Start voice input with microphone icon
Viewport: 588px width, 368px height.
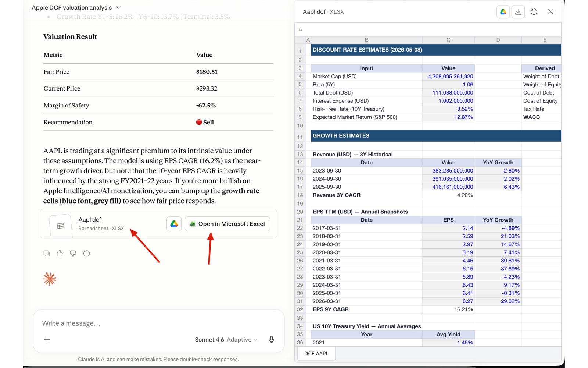[x=272, y=340]
